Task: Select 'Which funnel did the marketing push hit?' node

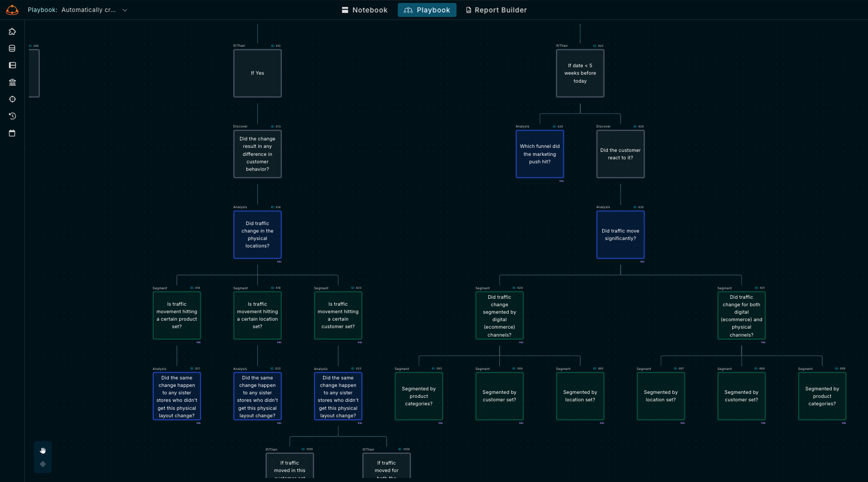Action: point(540,154)
